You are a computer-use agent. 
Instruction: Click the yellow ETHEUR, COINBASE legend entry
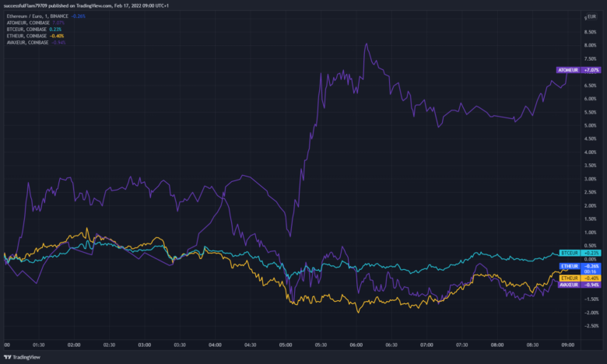click(x=26, y=36)
